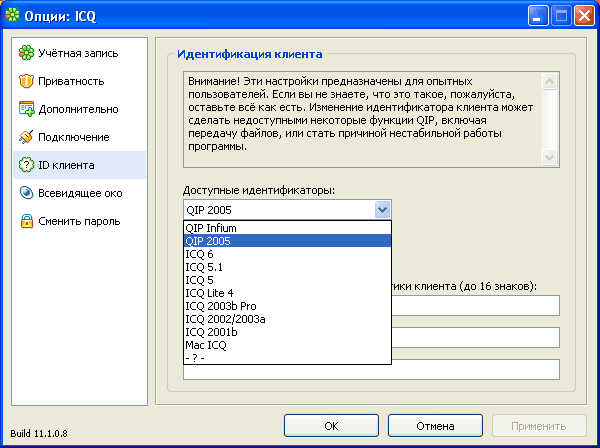Image resolution: width=600 pixels, height=448 pixels.
Task: Choose ICQ 6 in the dropdown list
Action: pyautogui.click(x=200, y=254)
